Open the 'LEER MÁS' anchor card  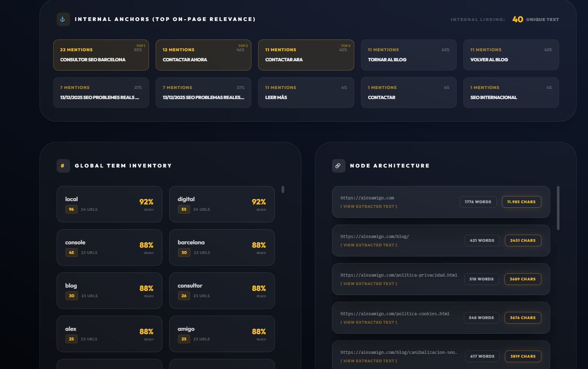(306, 92)
